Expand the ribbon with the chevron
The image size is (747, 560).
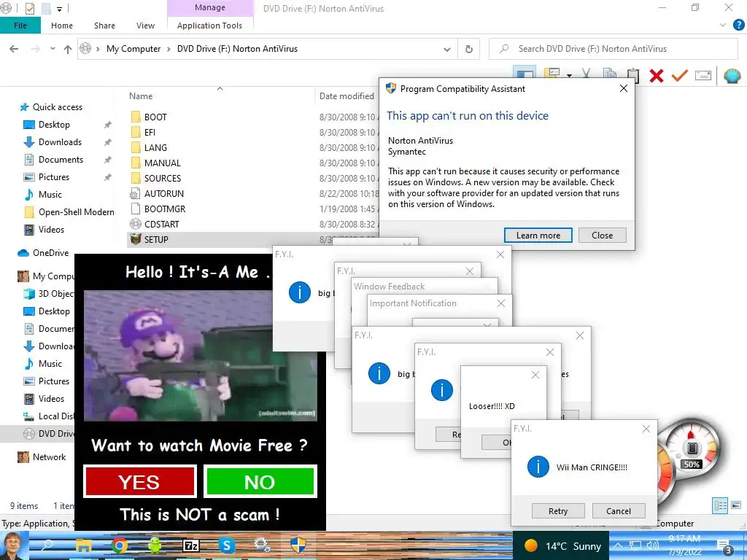click(723, 25)
